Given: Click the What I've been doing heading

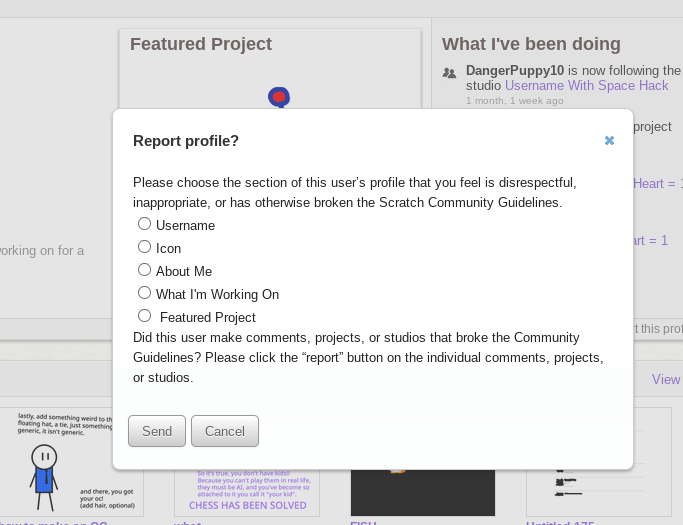Looking at the screenshot, I should click(531, 44).
